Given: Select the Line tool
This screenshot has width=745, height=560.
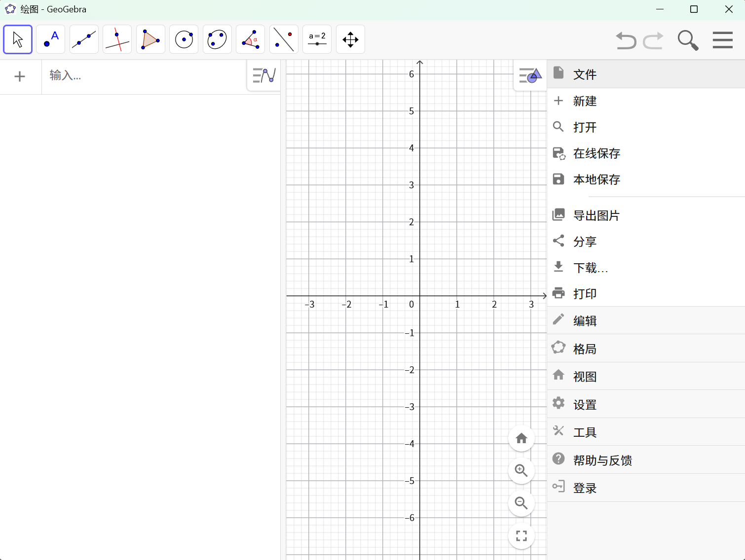Looking at the screenshot, I should (84, 39).
